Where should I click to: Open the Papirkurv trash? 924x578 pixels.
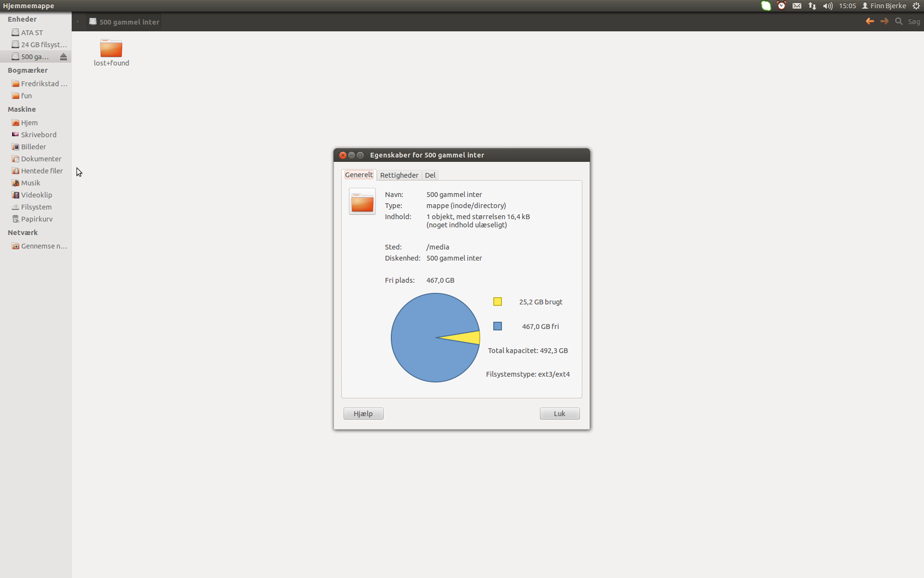click(x=36, y=219)
